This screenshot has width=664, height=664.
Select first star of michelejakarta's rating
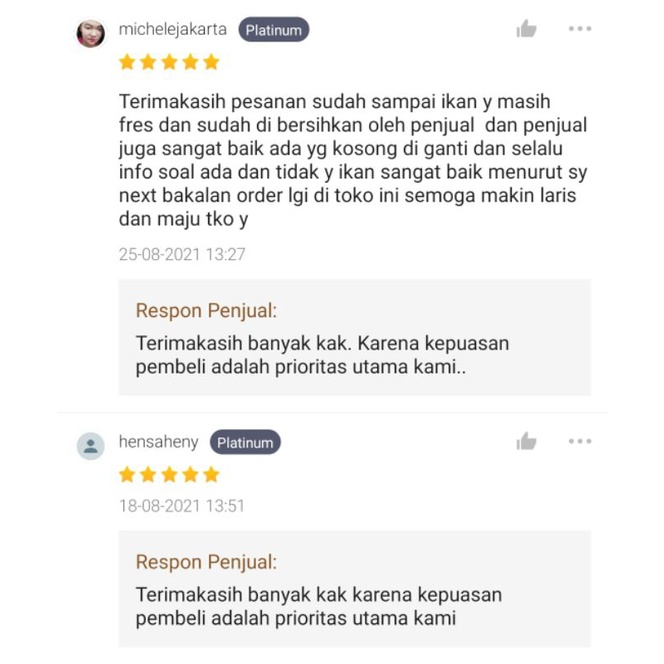(x=127, y=62)
